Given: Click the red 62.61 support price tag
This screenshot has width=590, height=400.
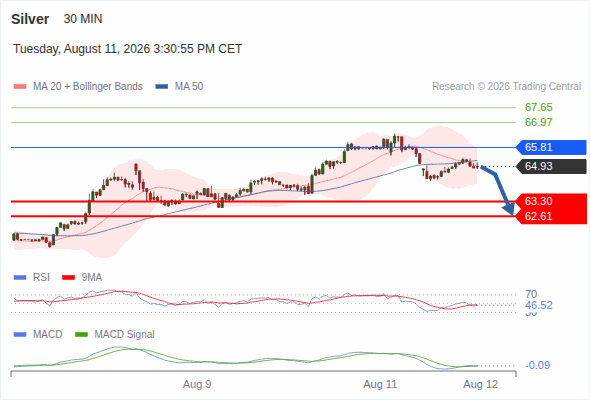Looking at the screenshot, I should pos(551,216).
